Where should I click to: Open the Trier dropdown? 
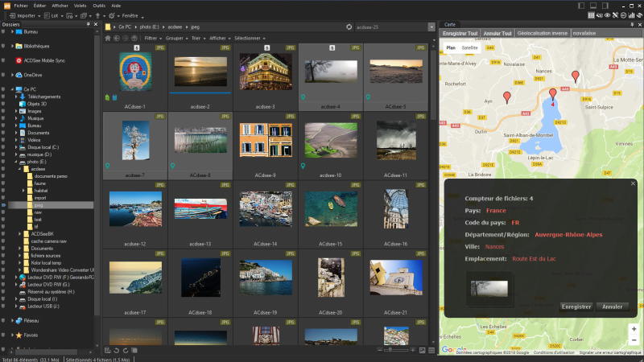pos(198,38)
